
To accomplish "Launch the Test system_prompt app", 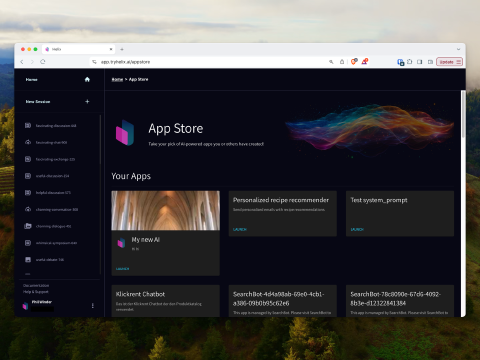I will pos(357,229).
